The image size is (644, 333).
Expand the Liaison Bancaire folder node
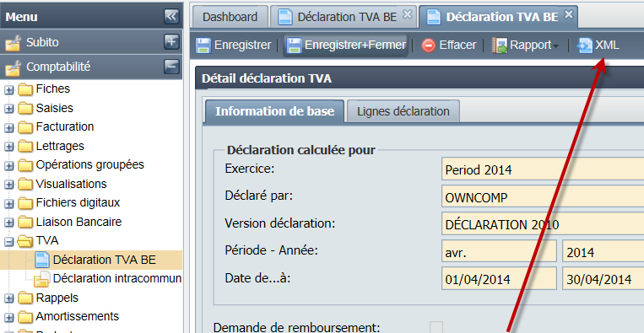pos(9,223)
